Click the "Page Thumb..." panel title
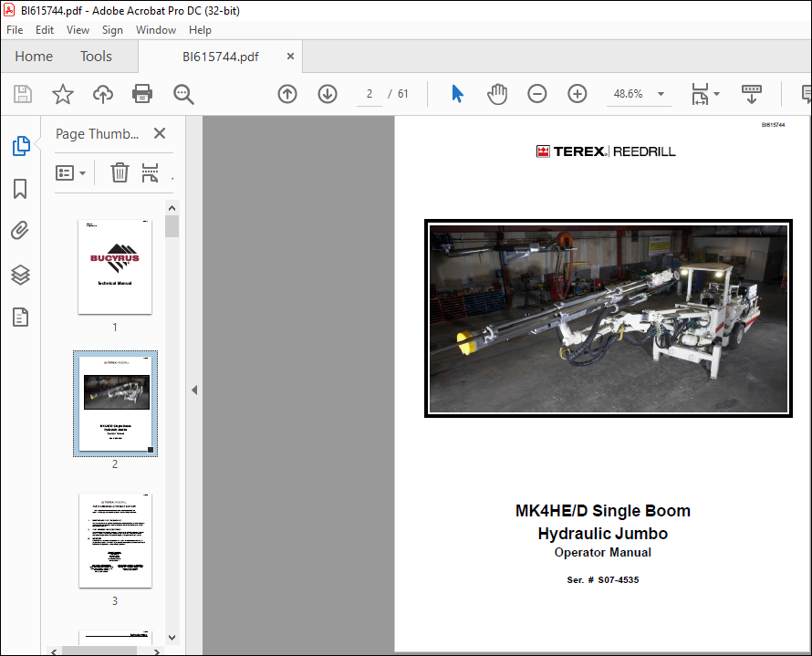The width and height of the screenshot is (812, 656). tap(98, 134)
